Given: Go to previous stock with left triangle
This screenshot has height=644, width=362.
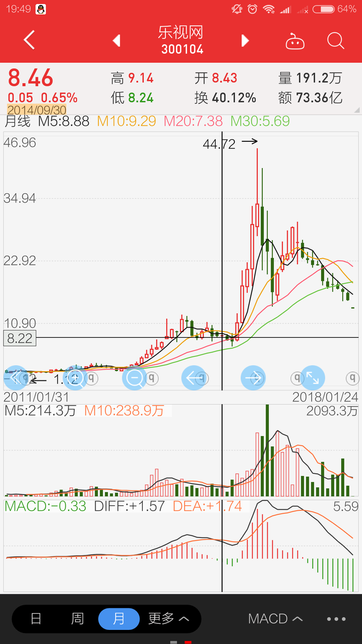Looking at the screenshot, I should point(117,40).
